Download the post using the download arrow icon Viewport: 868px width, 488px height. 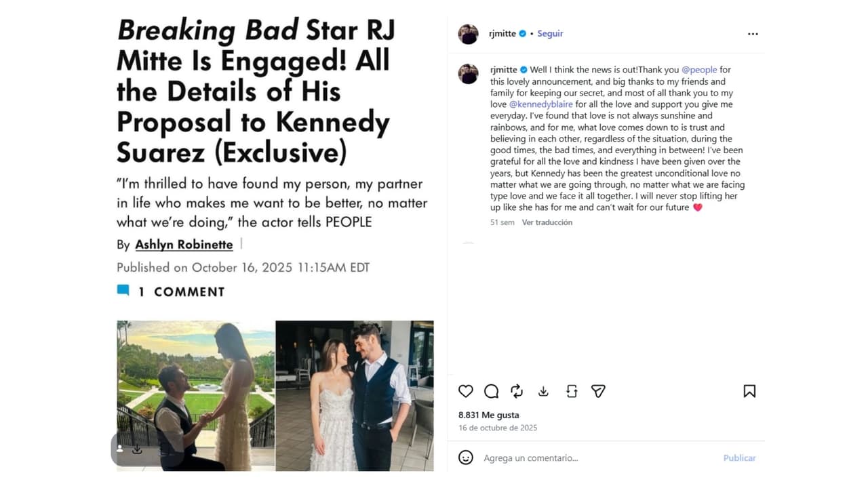click(x=543, y=391)
